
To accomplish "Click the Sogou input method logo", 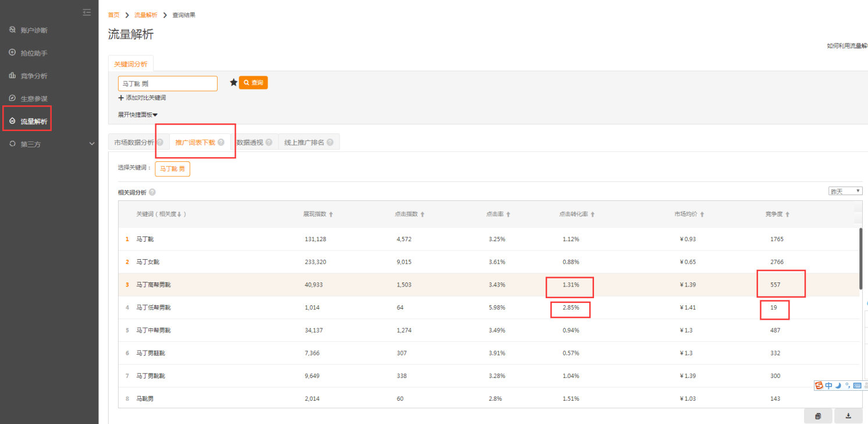I will tap(819, 386).
